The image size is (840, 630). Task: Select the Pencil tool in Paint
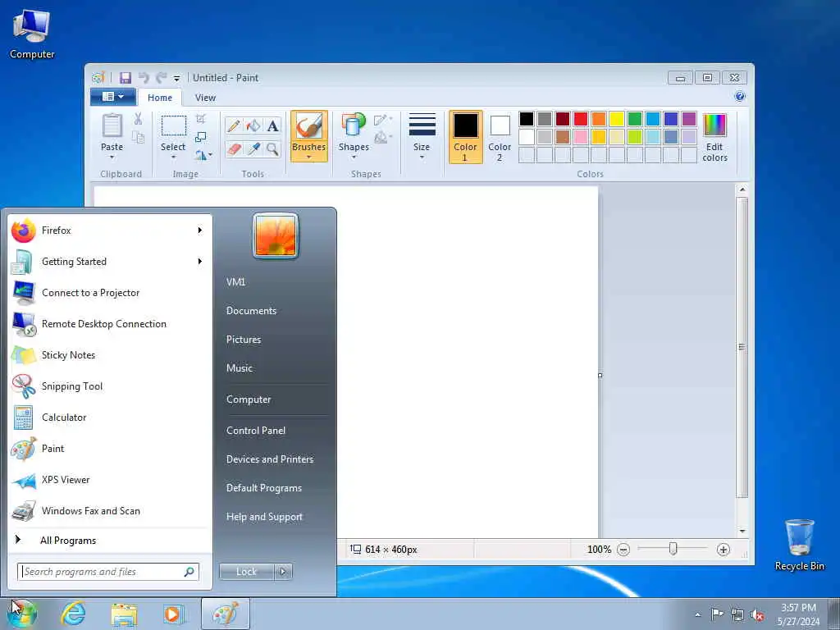pyautogui.click(x=234, y=126)
